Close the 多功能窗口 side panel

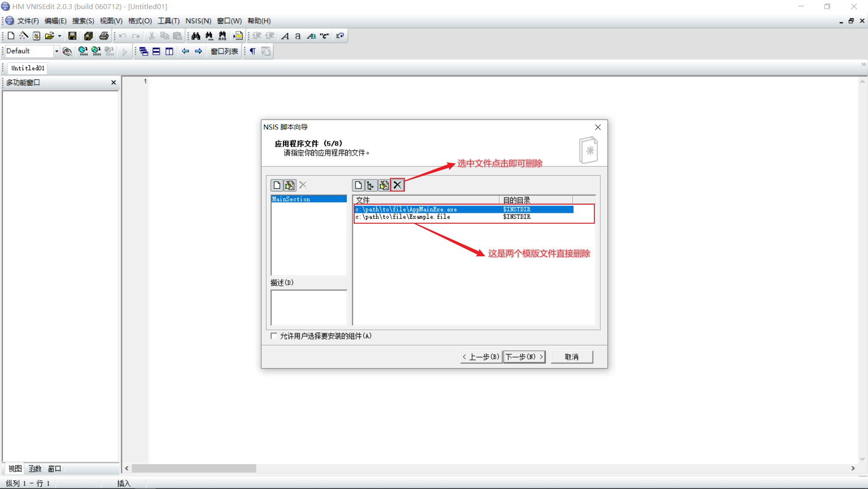coord(114,82)
